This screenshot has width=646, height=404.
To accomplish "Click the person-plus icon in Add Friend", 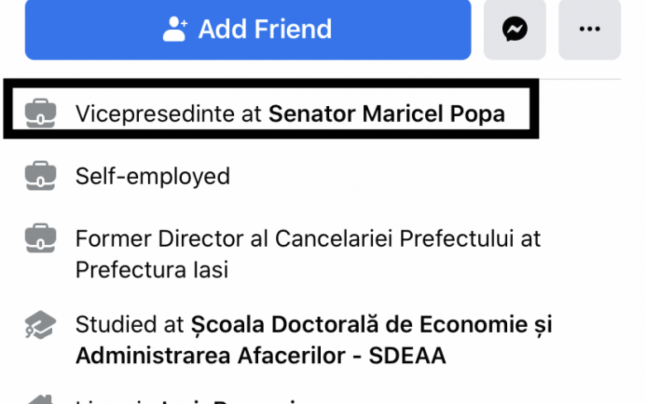I will coord(176,30).
